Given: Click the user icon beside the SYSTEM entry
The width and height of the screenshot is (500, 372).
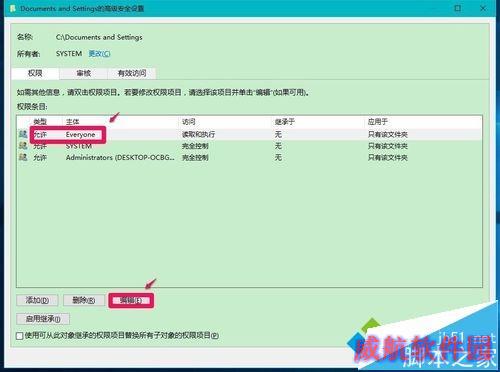Looking at the screenshot, I should (23, 146).
